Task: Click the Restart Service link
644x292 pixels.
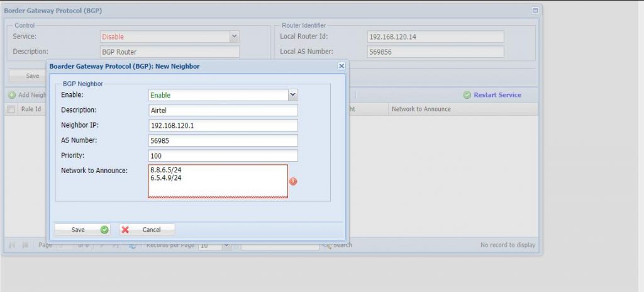Action: point(497,95)
